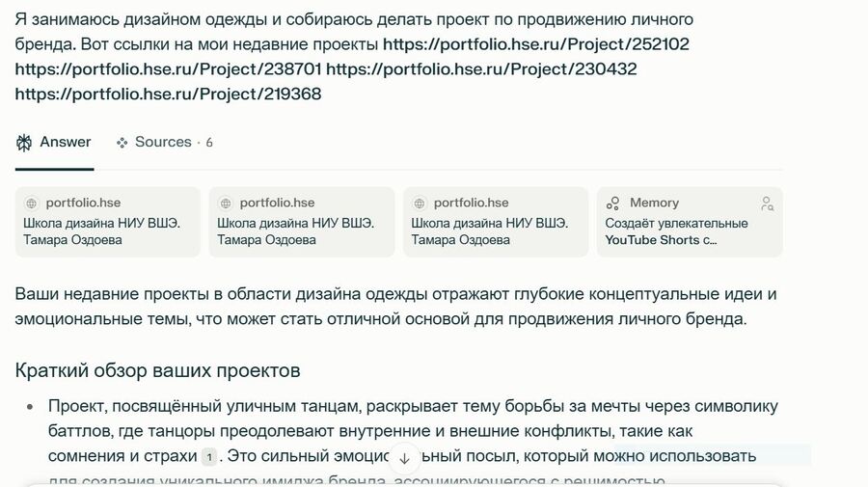Click the globe icon on the second portfolio.hse card
Screen dimensions: 868x487
[225, 203]
